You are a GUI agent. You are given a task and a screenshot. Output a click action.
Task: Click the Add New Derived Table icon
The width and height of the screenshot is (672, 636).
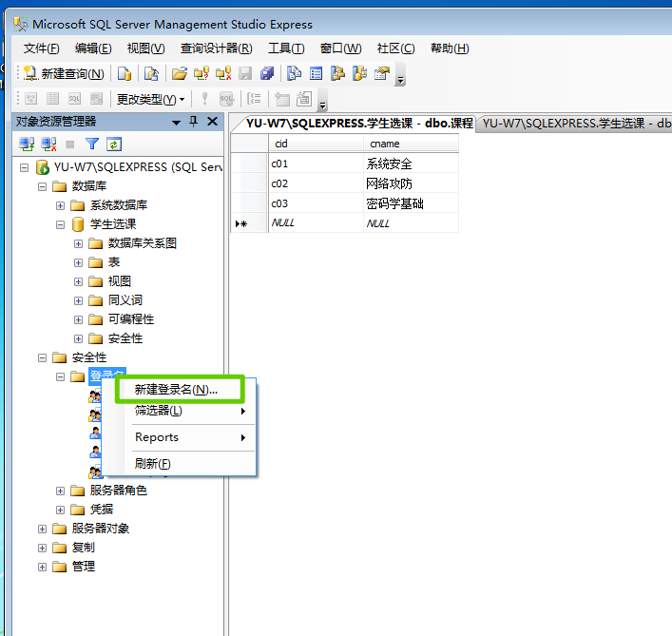pyautogui.click(x=304, y=99)
